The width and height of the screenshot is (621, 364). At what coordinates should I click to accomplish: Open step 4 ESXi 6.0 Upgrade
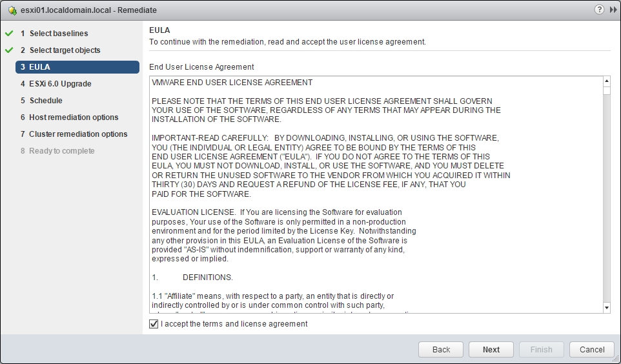click(60, 84)
